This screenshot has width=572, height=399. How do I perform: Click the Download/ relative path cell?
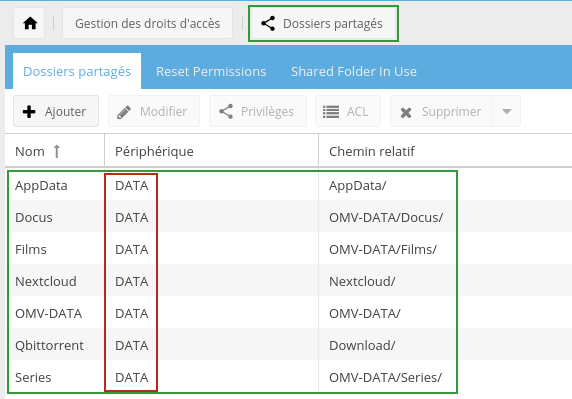pos(362,346)
